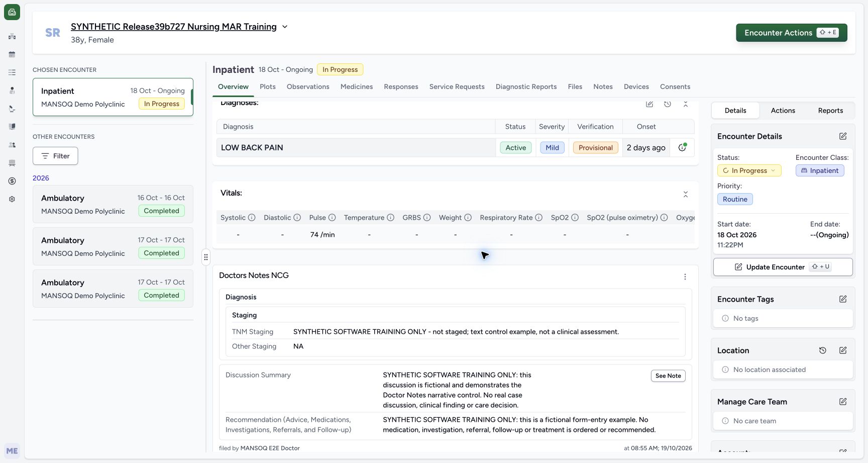Open the open-book icon in sidebar

pyautogui.click(x=12, y=127)
